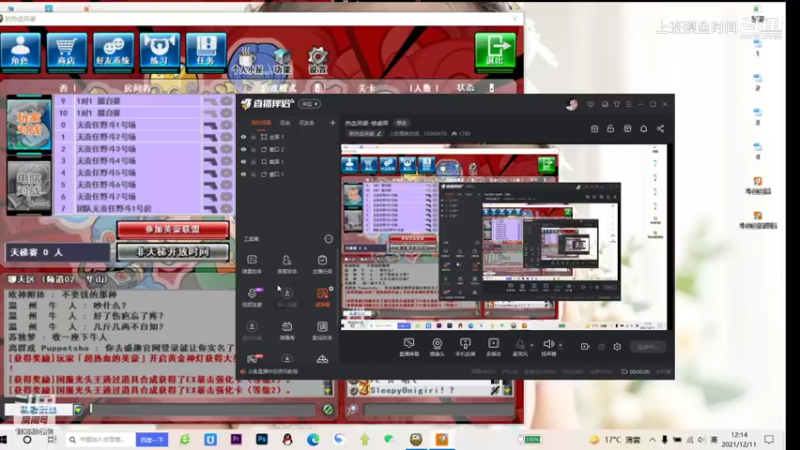Viewport: 800px width, 450px height.
Task: Click the red 参加英豪联盟 button
Action: [173, 230]
